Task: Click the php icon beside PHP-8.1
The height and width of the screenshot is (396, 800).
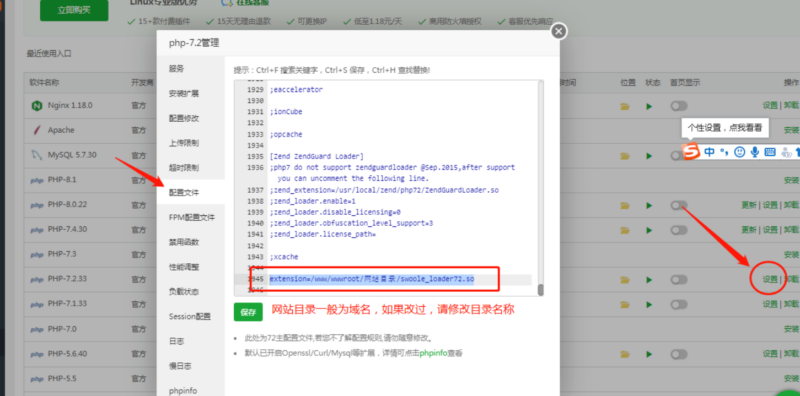Action: (36, 181)
